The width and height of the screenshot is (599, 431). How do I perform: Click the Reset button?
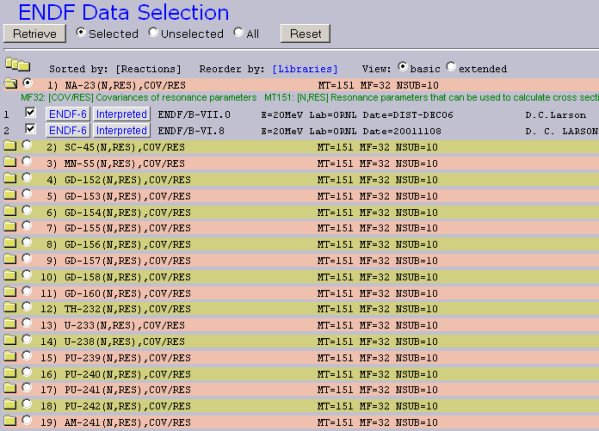pos(305,34)
